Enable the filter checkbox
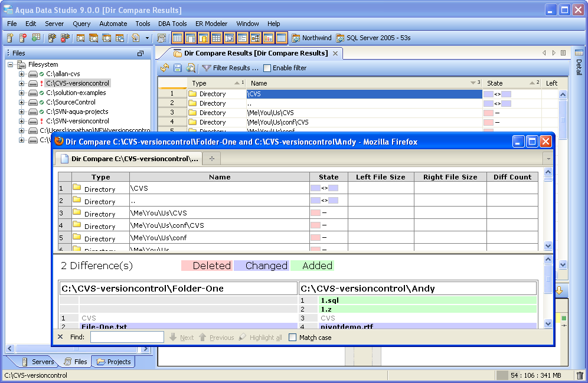Image resolution: width=588 pixels, height=383 pixels. pyautogui.click(x=267, y=68)
